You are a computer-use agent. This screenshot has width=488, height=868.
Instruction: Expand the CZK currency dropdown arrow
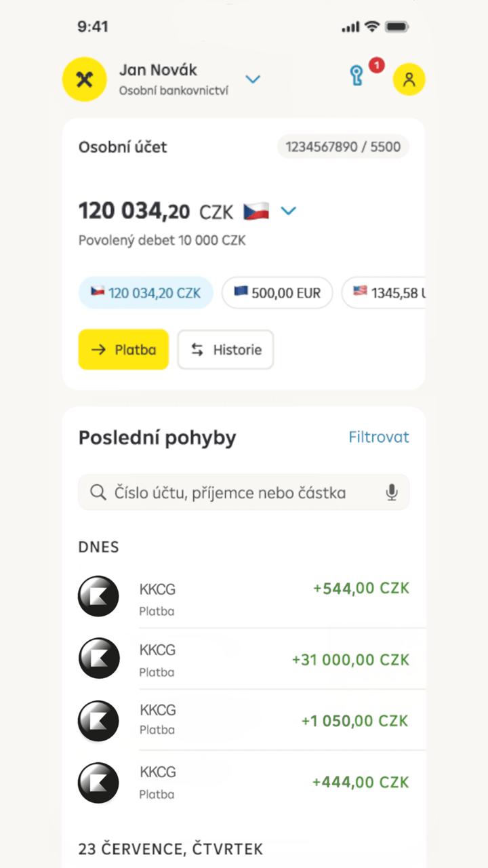coord(289,211)
